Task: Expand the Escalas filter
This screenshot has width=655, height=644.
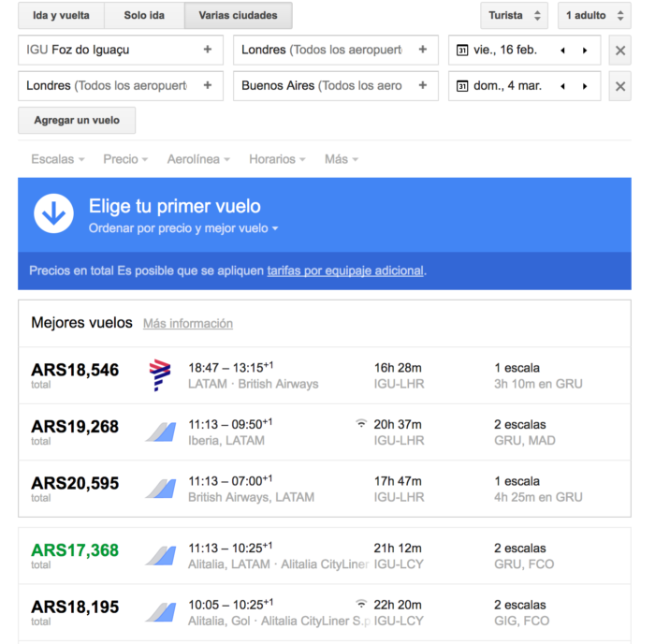Action: pyautogui.click(x=57, y=159)
